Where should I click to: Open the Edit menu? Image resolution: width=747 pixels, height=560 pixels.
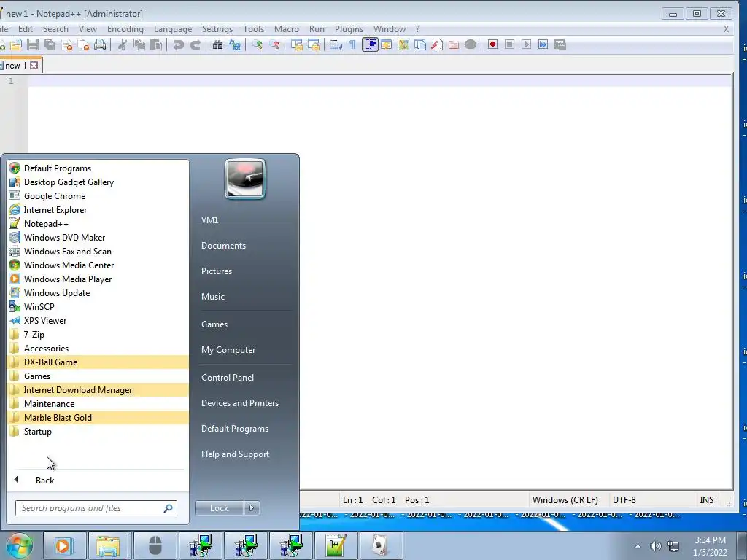26,29
